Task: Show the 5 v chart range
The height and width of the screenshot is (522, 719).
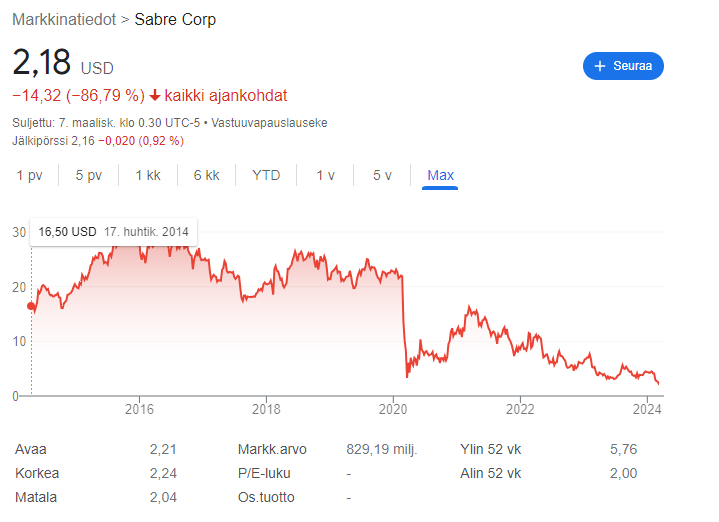Action: 382,175
